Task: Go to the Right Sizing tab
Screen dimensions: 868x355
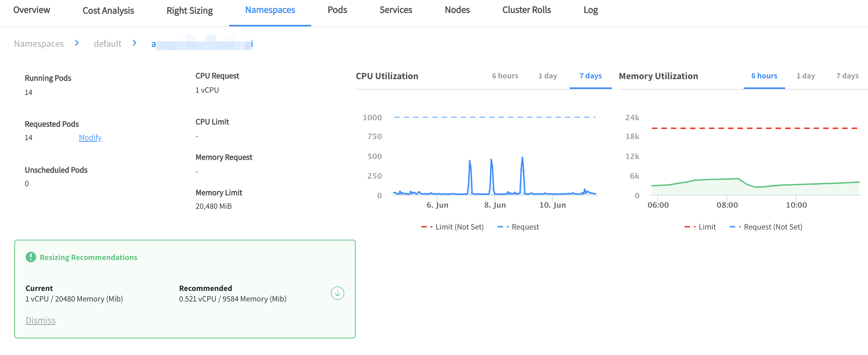Action: pos(189,10)
